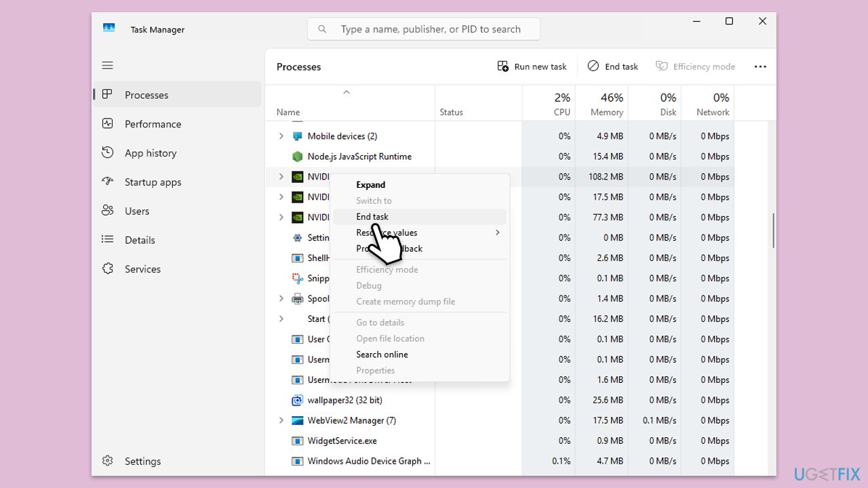Click the process list vertical scrollbar thumb

click(772, 230)
